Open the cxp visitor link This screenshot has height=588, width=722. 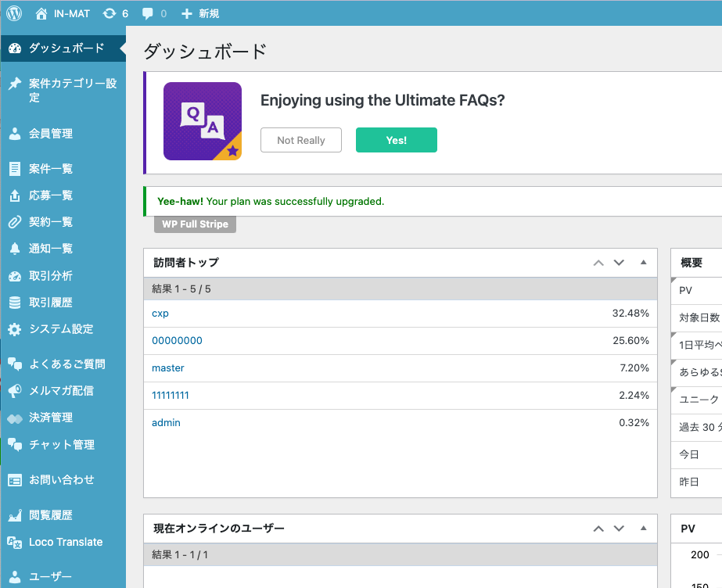point(160,314)
